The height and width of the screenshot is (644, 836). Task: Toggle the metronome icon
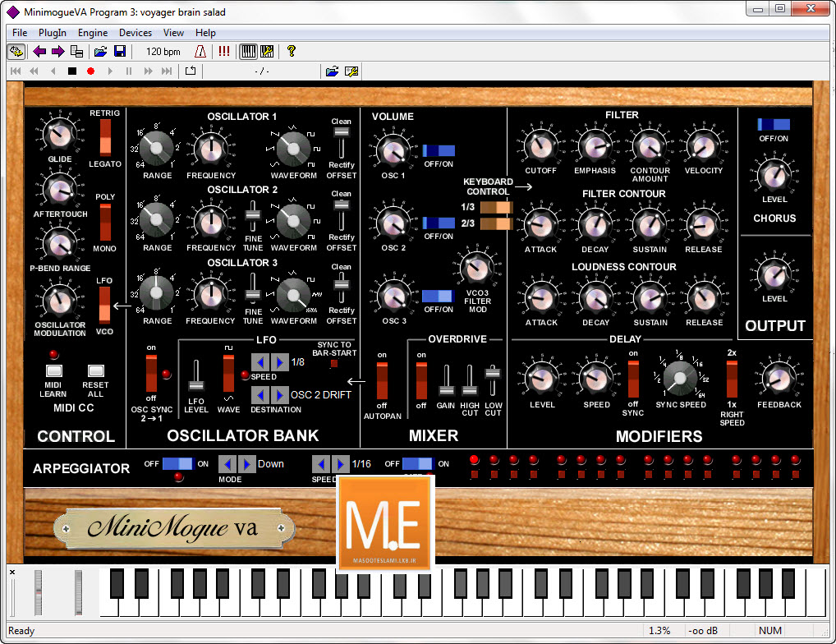(200, 51)
